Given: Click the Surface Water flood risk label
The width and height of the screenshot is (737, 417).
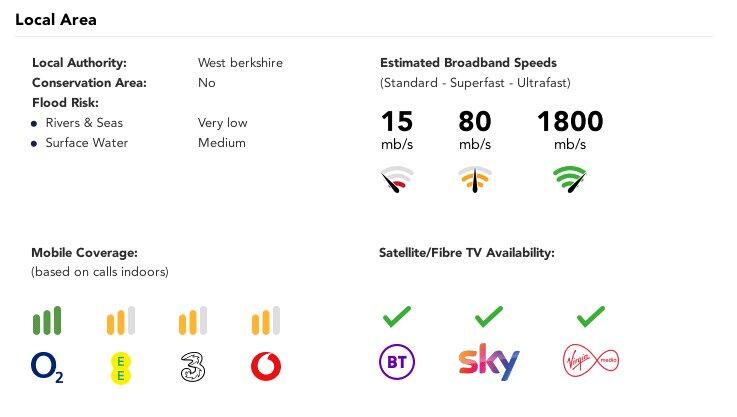Looking at the screenshot, I should click(x=87, y=143).
